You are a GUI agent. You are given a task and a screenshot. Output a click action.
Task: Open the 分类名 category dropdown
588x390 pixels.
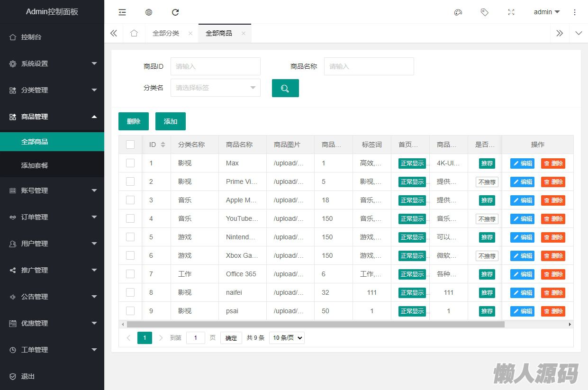point(216,88)
